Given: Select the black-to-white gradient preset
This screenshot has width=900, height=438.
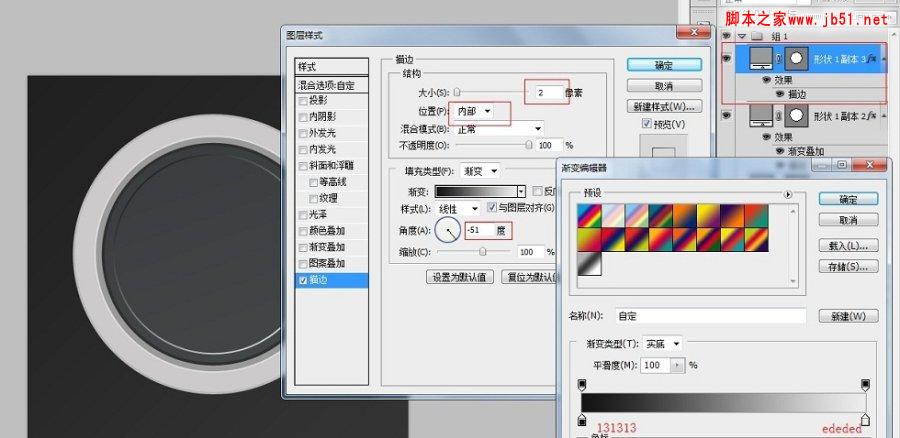Looking at the screenshot, I should (589, 264).
